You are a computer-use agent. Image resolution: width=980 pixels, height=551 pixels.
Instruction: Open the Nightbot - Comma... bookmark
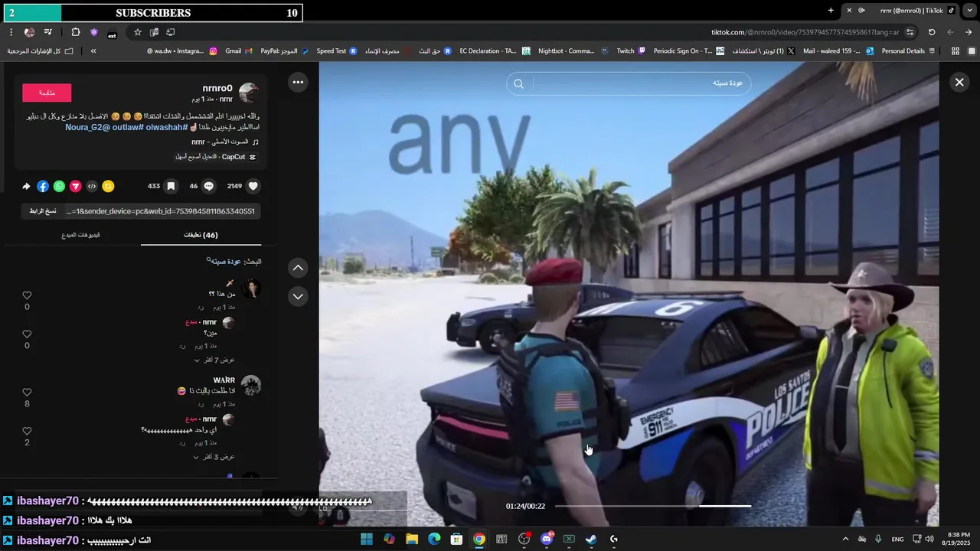[x=573, y=51]
